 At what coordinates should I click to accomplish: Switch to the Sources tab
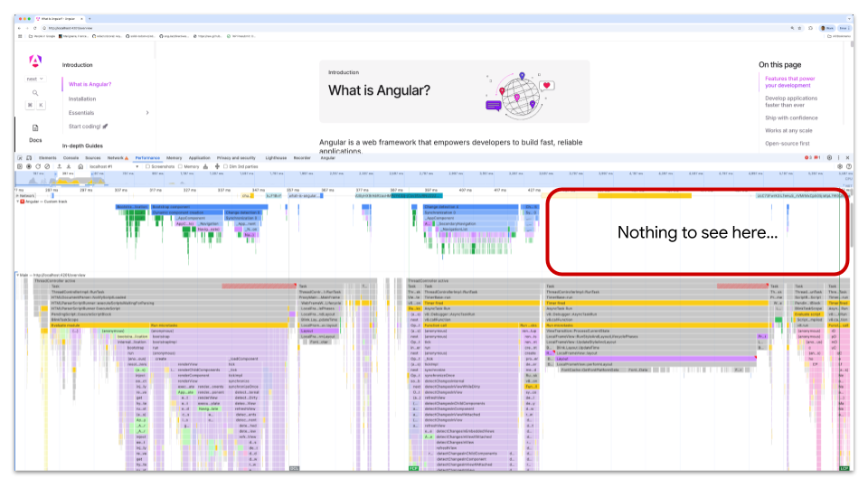93,157
